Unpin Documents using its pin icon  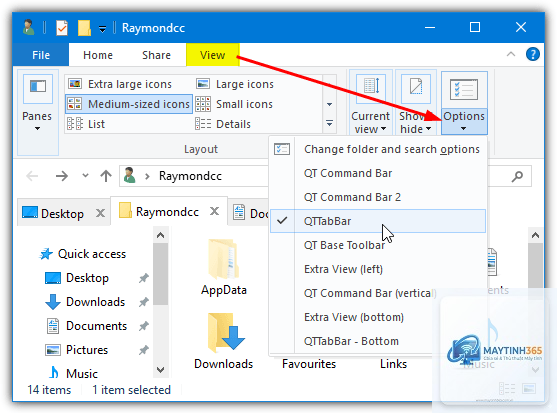[x=144, y=326]
